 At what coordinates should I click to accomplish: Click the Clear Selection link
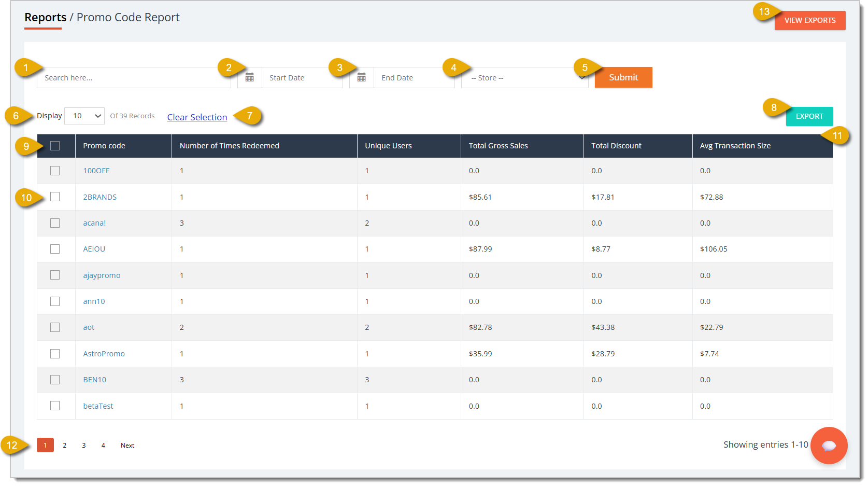point(197,117)
